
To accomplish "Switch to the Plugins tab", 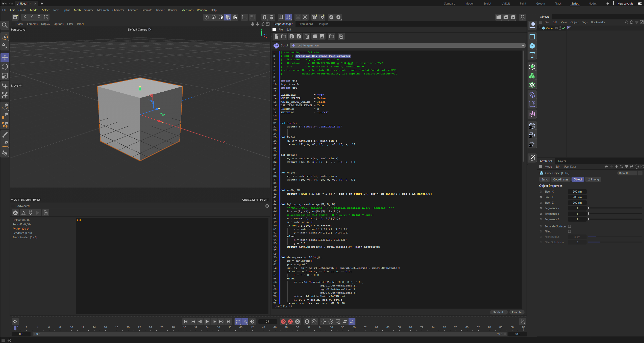I will 324,24.
